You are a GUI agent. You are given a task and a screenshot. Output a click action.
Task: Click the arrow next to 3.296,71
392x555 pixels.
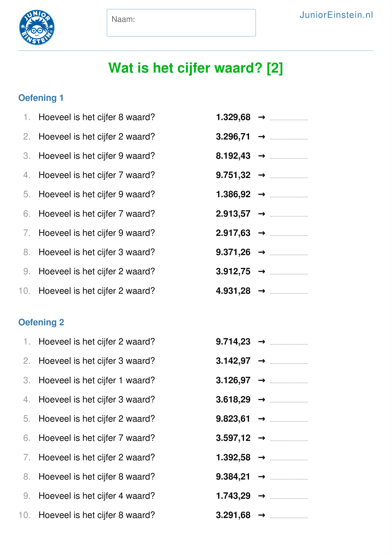click(262, 137)
